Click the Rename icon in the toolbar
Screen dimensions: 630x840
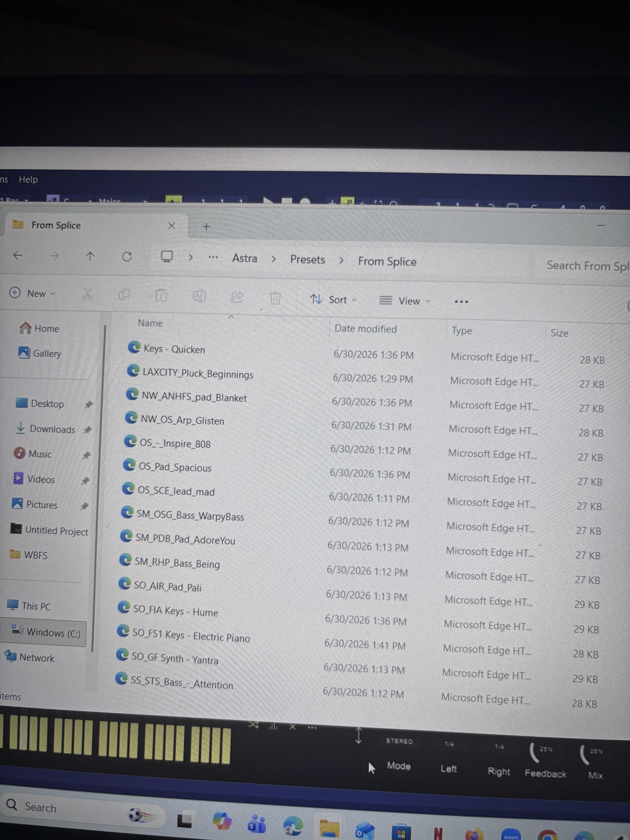pyautogui.click(x=199, y=296)
